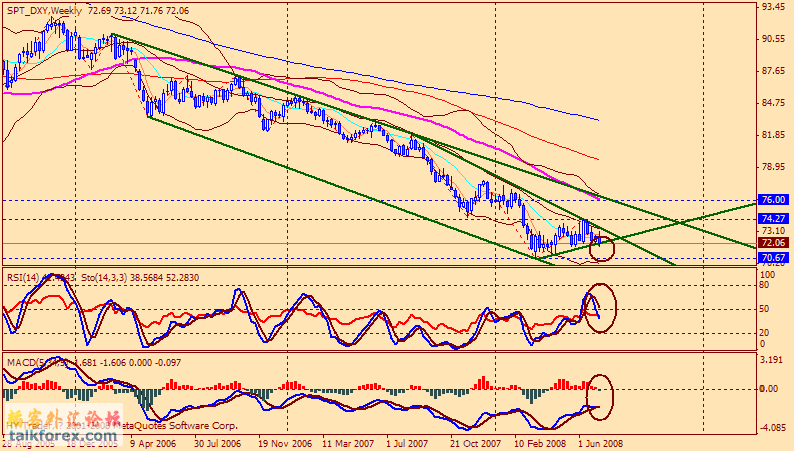Click the Sto(14,3,3) 38.5684 52.2830 label
Viewport: 794px width, 451px height.
tap(140, 277)
